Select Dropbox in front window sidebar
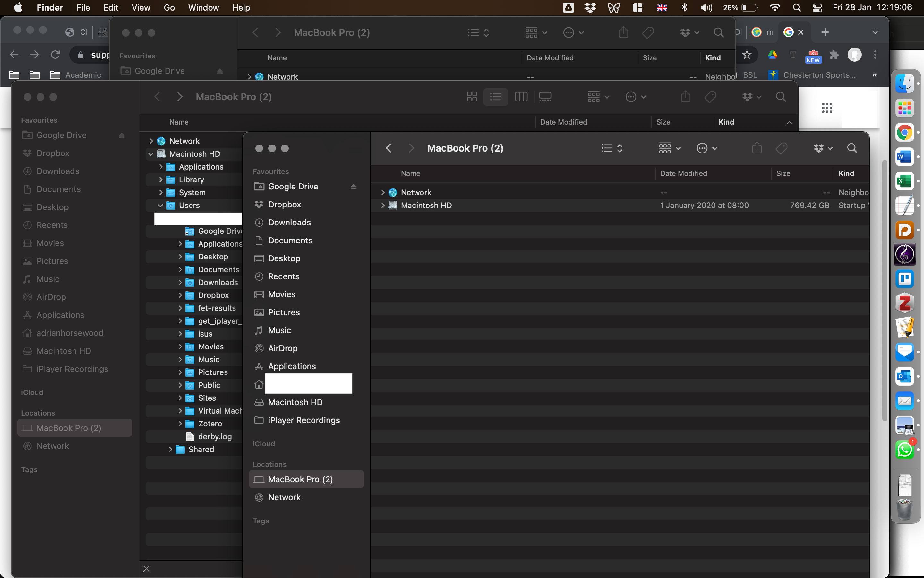 (x=285, y=205)
